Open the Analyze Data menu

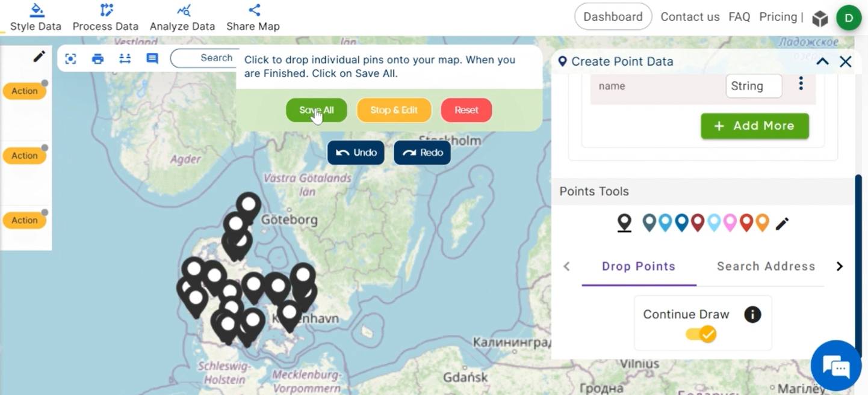182,17
